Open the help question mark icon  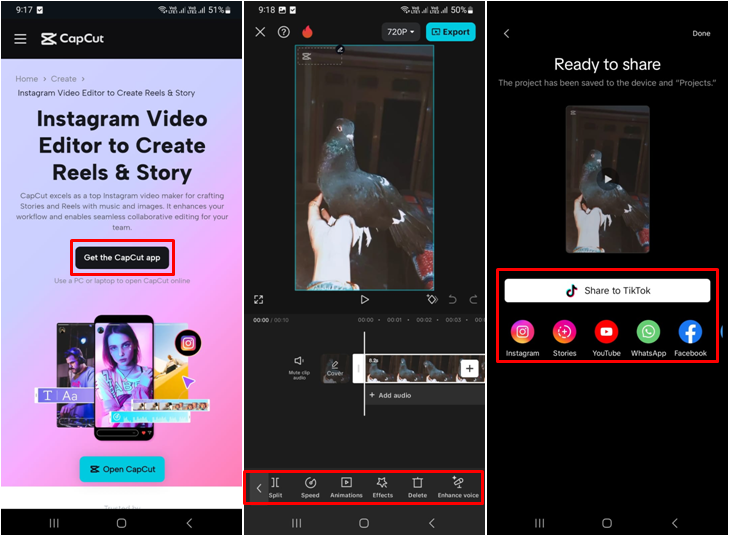coord(284,32)
